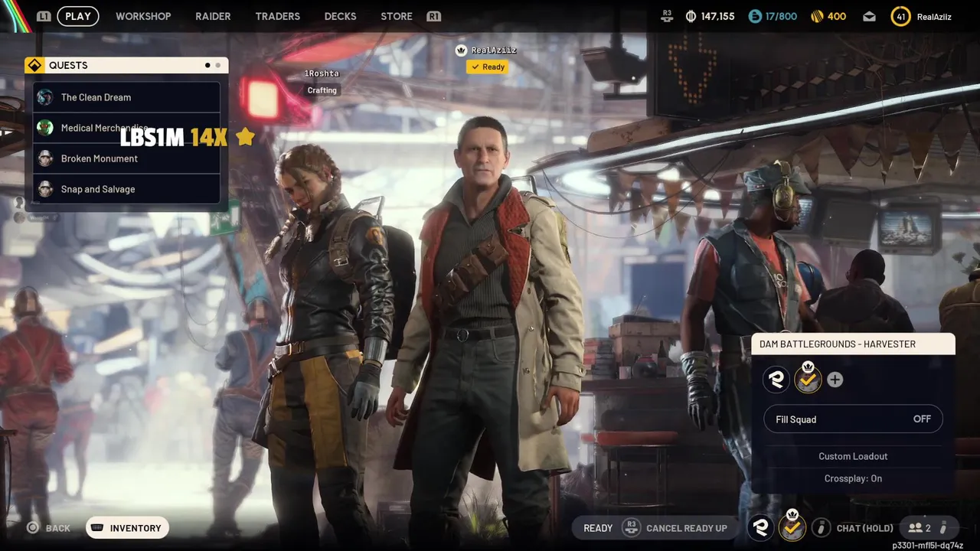Click the yellow Ready status badge
Image resolution: width=980 pixels, height=551 pixels.
(x=488, y=67)
